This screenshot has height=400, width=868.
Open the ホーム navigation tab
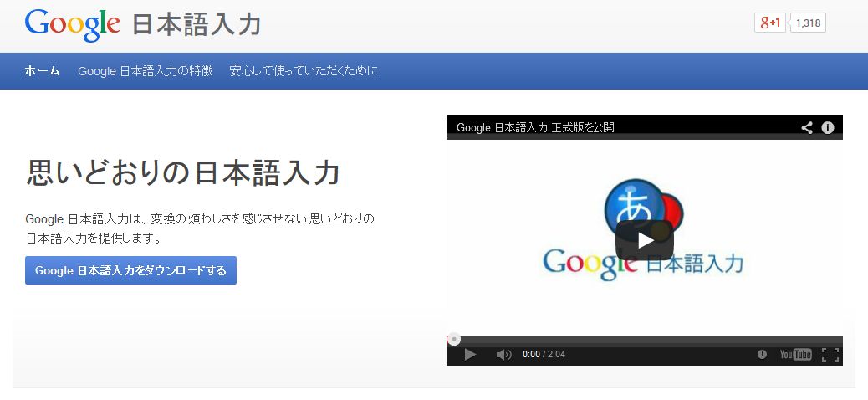click(x=42, y=71)
